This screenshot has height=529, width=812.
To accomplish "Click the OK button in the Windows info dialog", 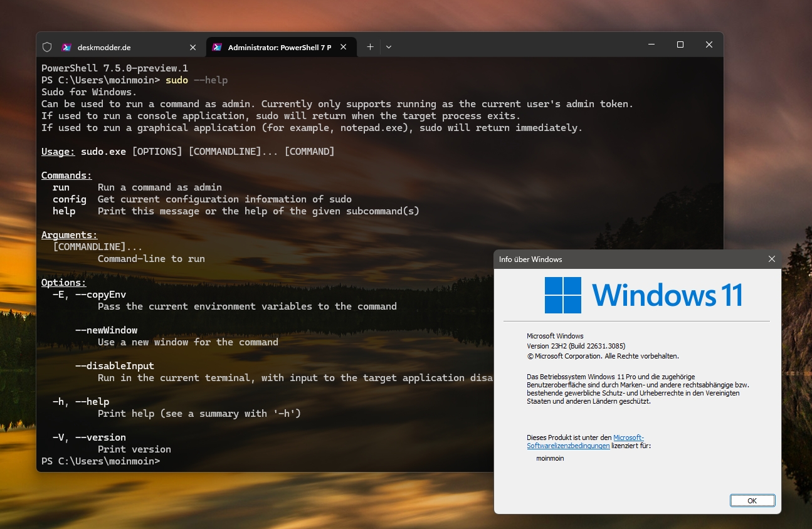I will 752,500.
